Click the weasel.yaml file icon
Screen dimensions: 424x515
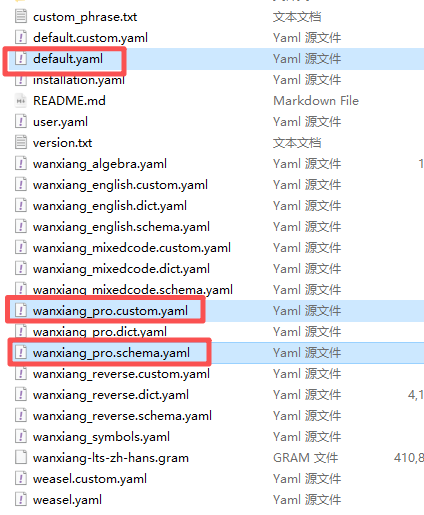[21, 499]
